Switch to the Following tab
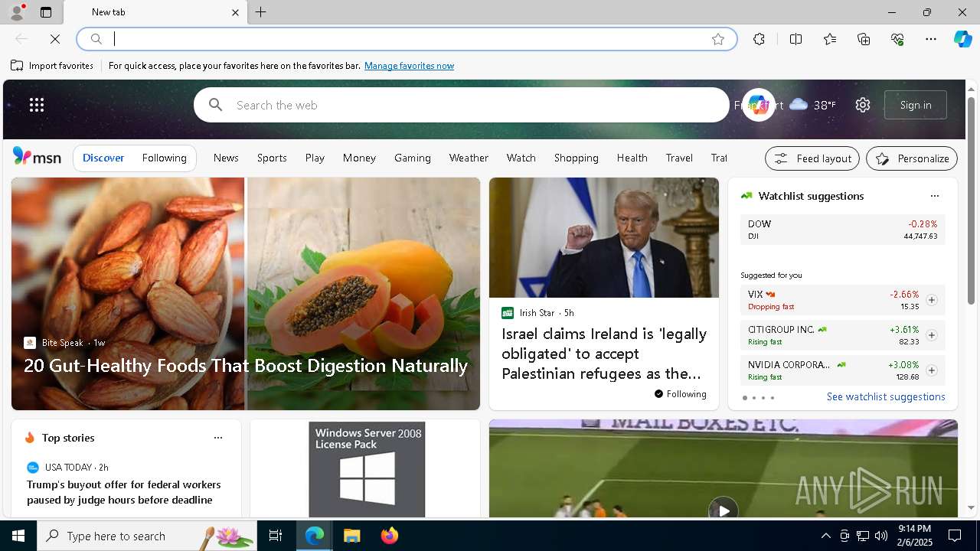 pos(164,158)
